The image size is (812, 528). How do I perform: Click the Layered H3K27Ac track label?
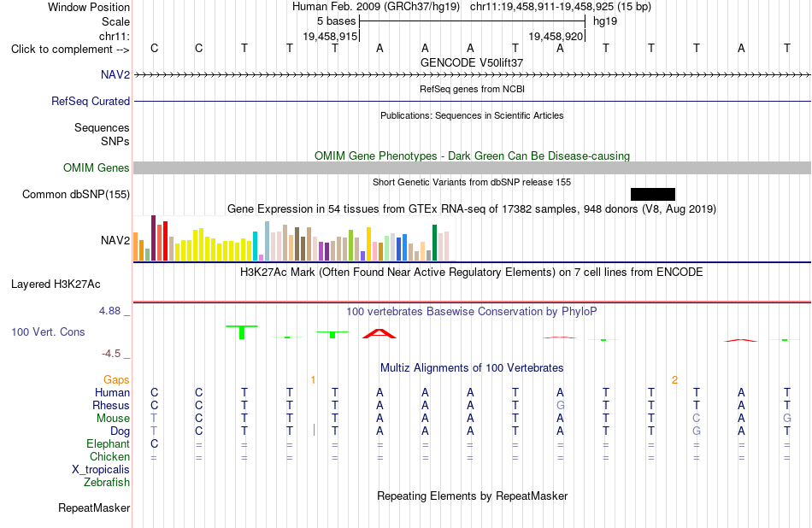pos(56,284)
